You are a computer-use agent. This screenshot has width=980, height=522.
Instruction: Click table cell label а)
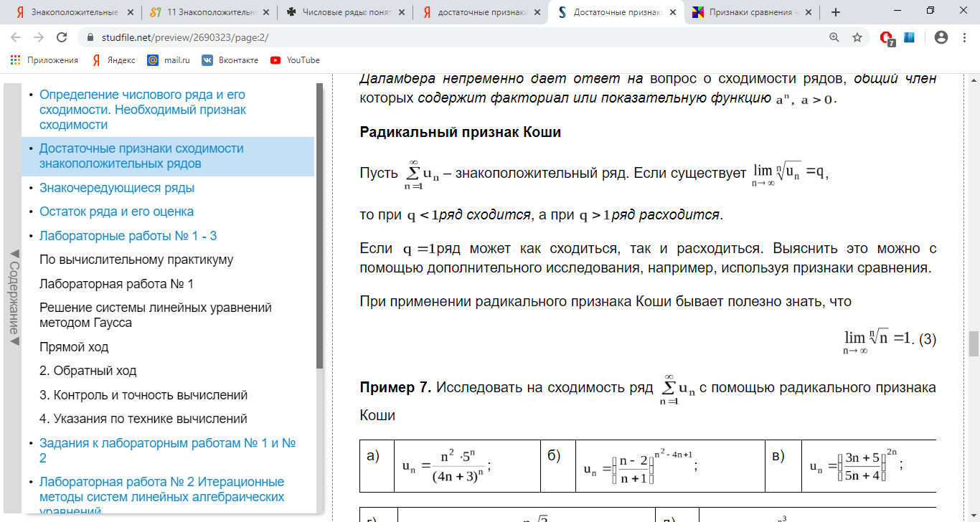pyautogui.click(x=373, y=456)
